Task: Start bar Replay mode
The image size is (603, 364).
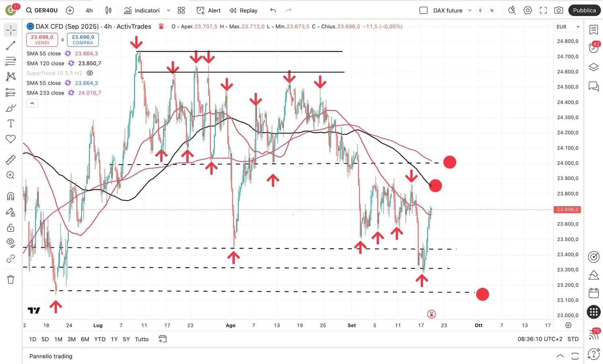Action: [244, 10]
